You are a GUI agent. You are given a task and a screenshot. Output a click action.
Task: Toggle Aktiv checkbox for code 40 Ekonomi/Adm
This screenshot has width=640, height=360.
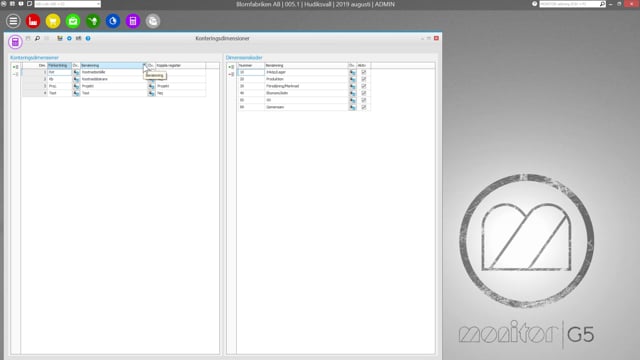[364, 93]
